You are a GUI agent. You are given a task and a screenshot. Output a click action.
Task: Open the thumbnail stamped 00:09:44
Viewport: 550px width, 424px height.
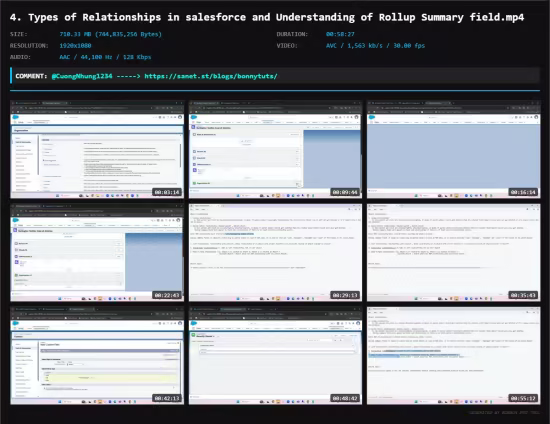(275, 149)
